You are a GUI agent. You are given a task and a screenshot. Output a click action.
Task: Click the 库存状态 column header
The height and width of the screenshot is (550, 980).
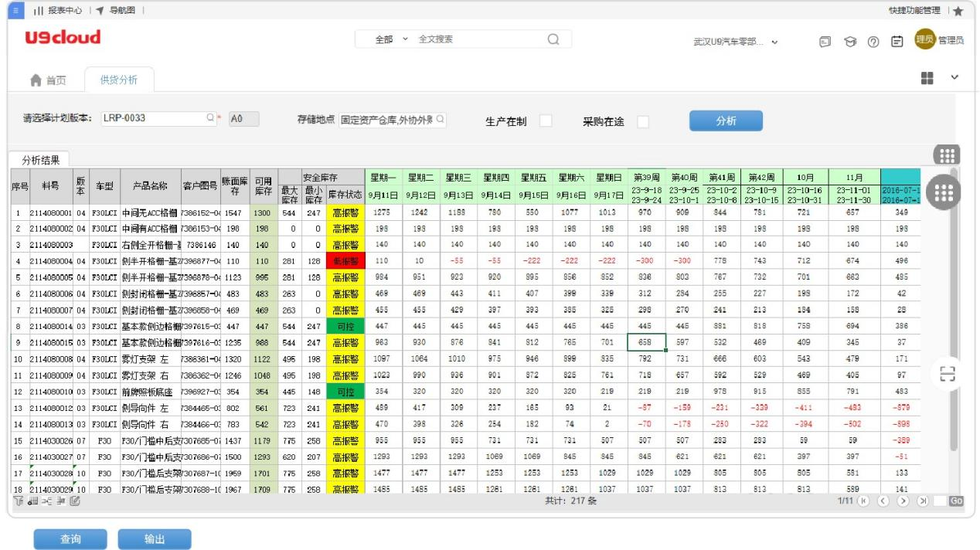point(345,195)
